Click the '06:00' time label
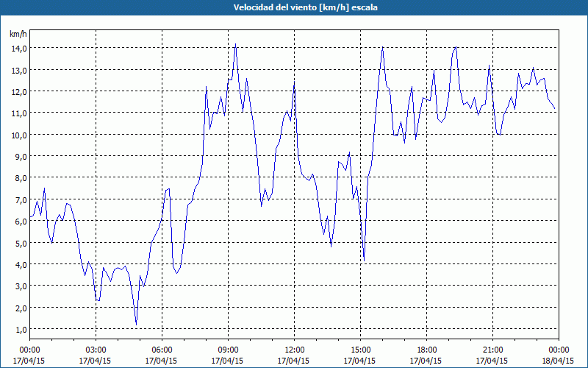The height and width of the screenshot is (368, 588). pyautogui.click(x=162, y=350)
